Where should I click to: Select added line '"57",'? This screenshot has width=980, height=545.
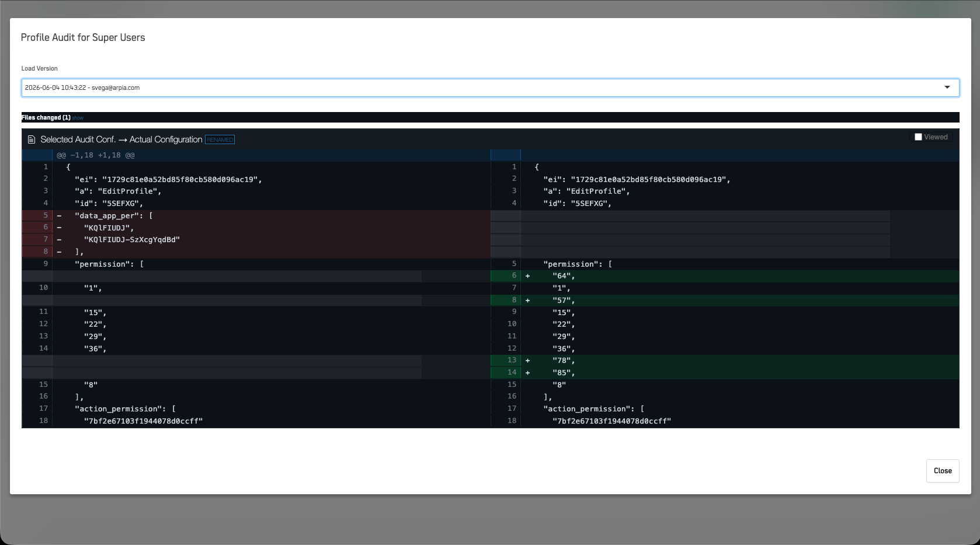click(x=564, y=301)
